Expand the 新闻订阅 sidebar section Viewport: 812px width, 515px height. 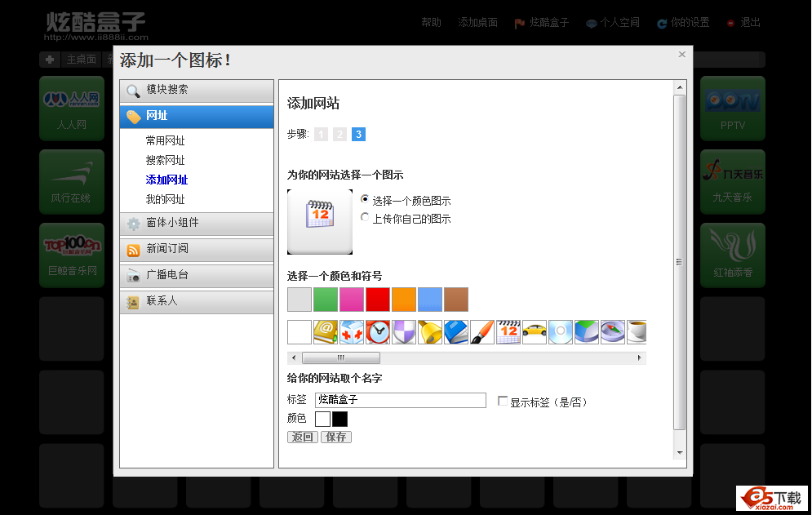(197, 250)
